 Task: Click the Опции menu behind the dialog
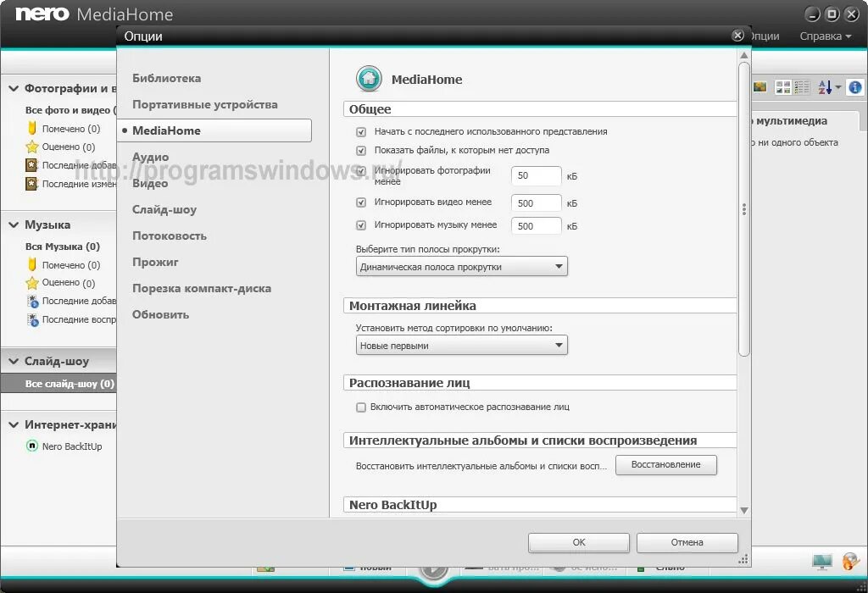pyautogui.click(x=765, y=36)
